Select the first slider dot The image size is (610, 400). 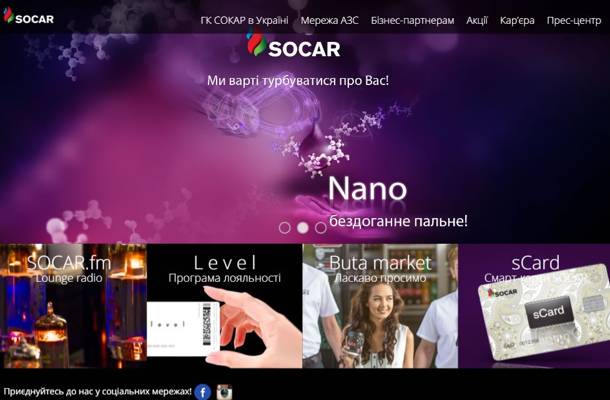point(285,228)
